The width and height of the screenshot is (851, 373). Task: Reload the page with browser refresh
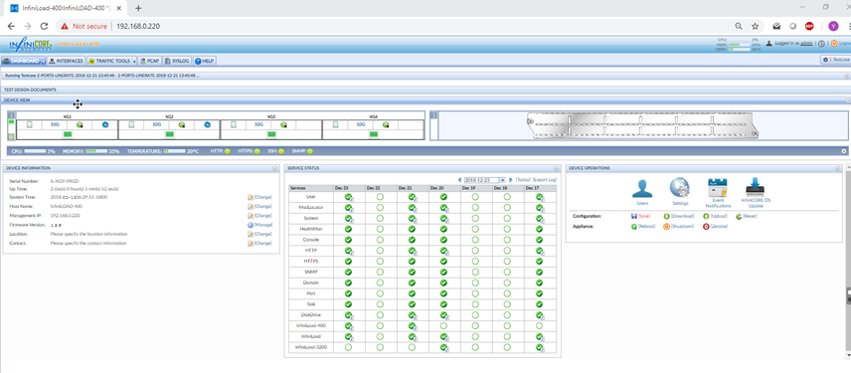point(45,26)
